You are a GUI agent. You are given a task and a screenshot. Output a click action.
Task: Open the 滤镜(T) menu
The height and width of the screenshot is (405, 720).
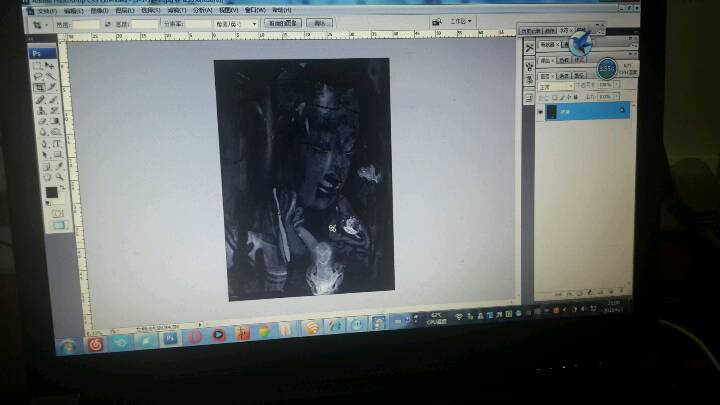[177, 10]
